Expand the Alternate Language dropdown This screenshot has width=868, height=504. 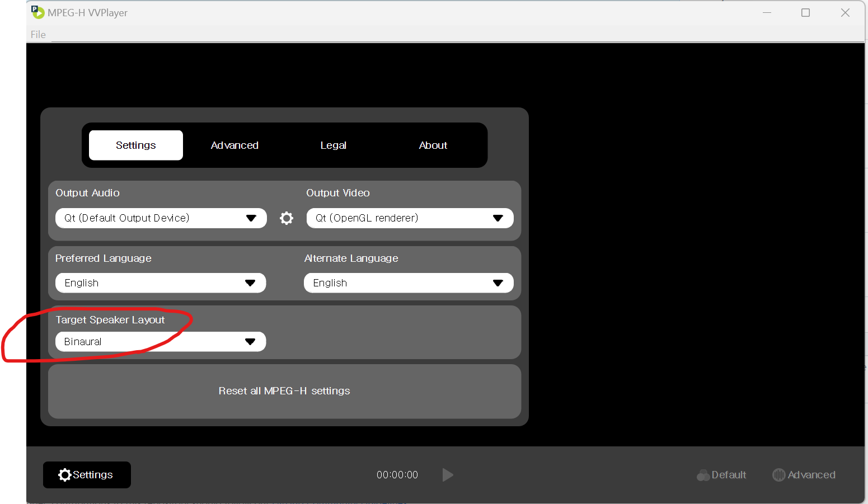[408, 282]
